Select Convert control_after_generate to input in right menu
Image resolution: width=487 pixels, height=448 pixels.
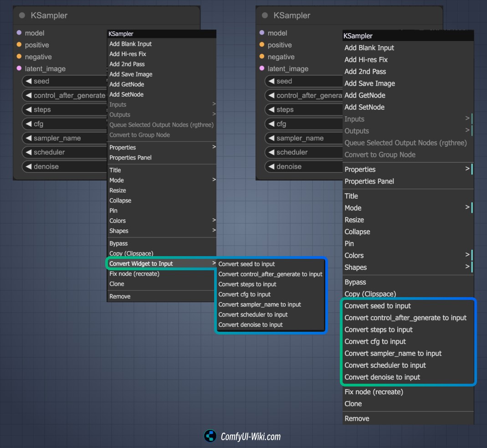coord(408,318)
